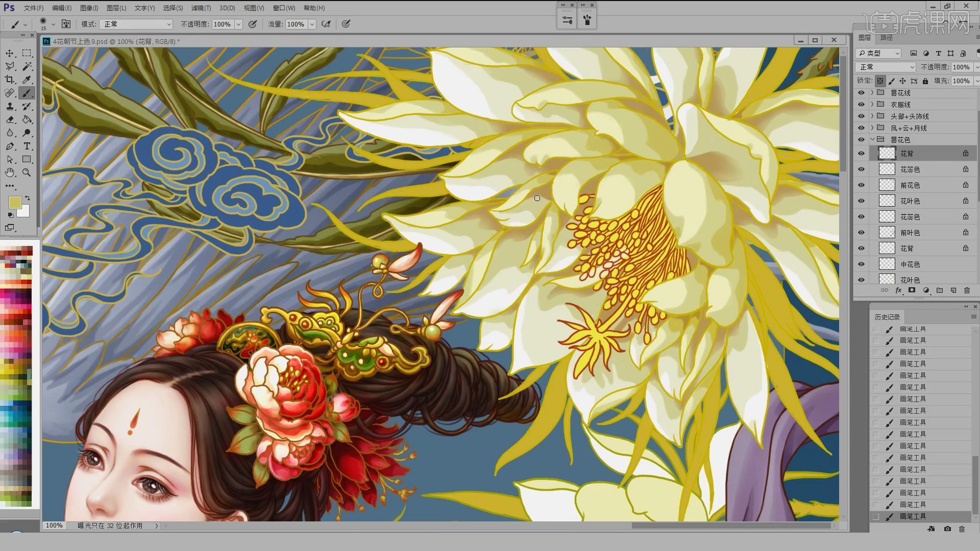Open the 文件 menu

[34, 8]
